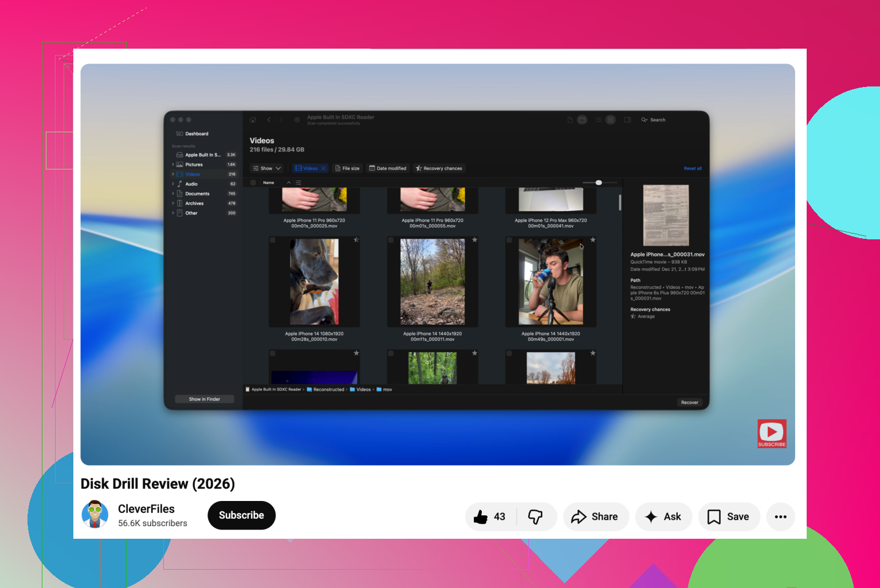
Task: Select Audio in the sidebar
Action: [191, 184]
